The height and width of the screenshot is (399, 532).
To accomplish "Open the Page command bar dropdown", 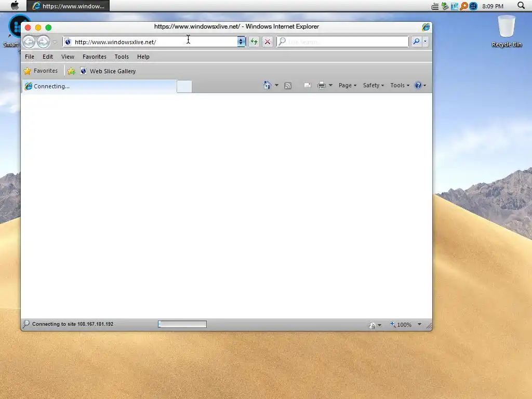I will pos(348,85).
